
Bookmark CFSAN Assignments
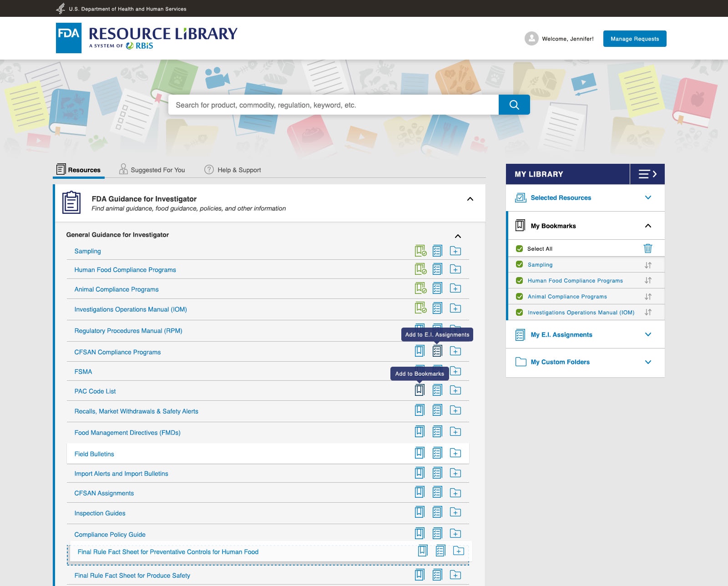coord(420,492)
